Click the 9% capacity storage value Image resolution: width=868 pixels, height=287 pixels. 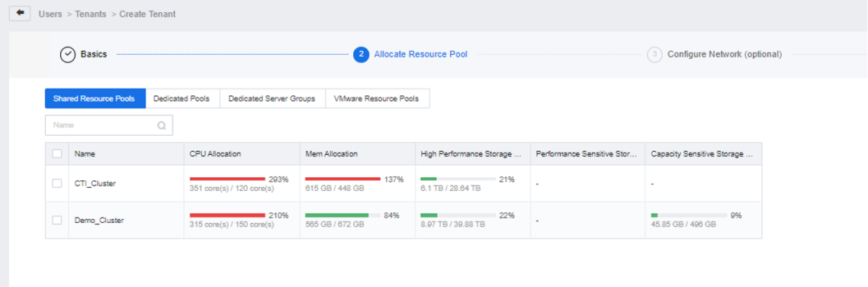(736, 215)
